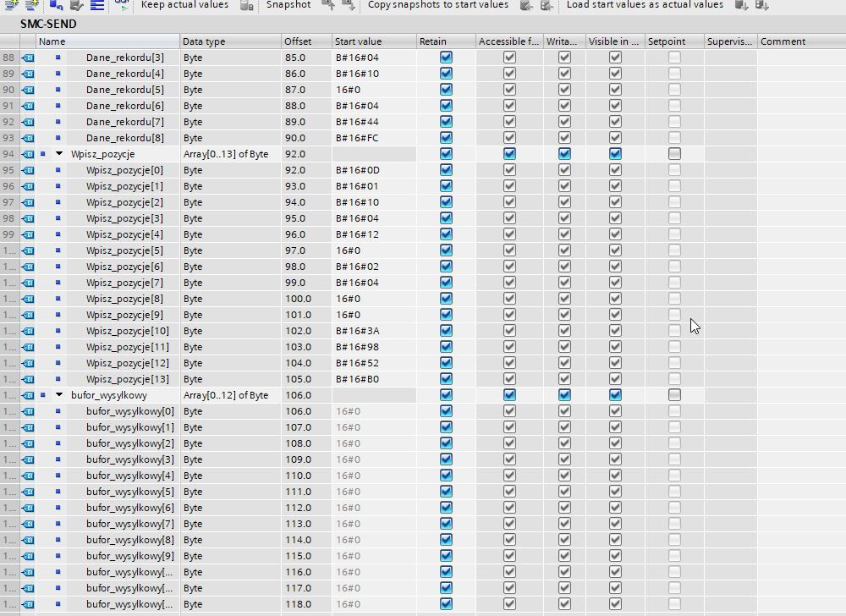The width and height of the screenshot is (846, 616).
Task: Select the name cell Dane_rekordu[6]
Action: 124,106
